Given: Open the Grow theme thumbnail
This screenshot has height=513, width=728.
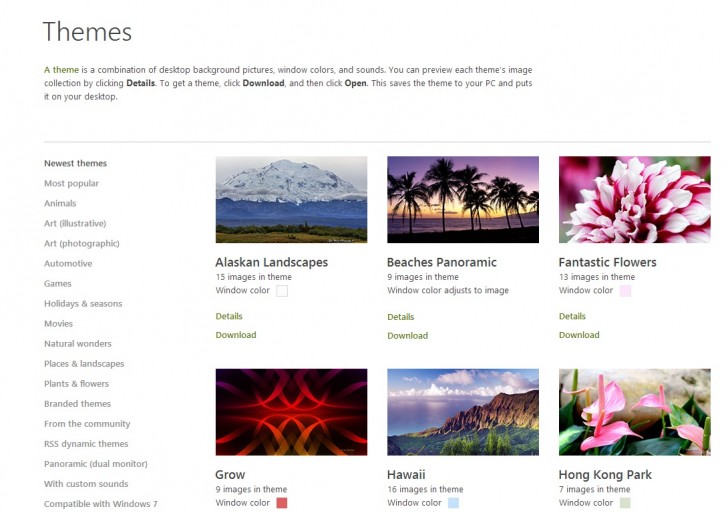Looking at the screenshot, I should tap(291, 412).
